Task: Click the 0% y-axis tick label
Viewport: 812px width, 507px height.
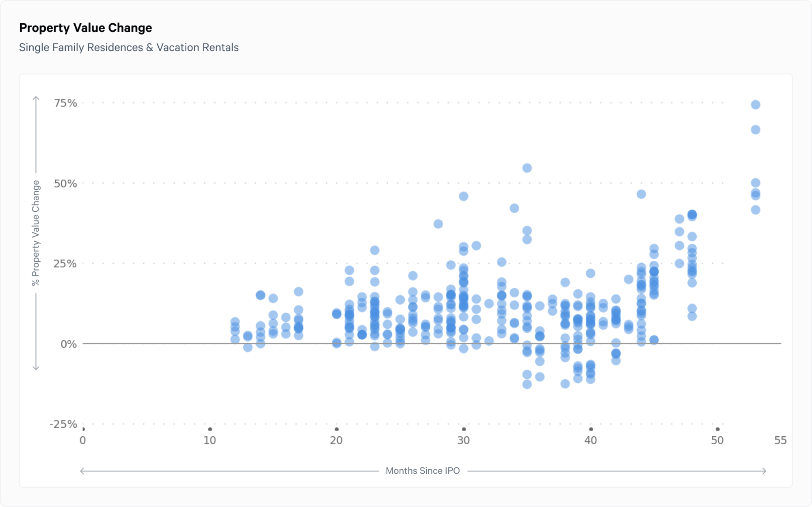Action: 68,344
